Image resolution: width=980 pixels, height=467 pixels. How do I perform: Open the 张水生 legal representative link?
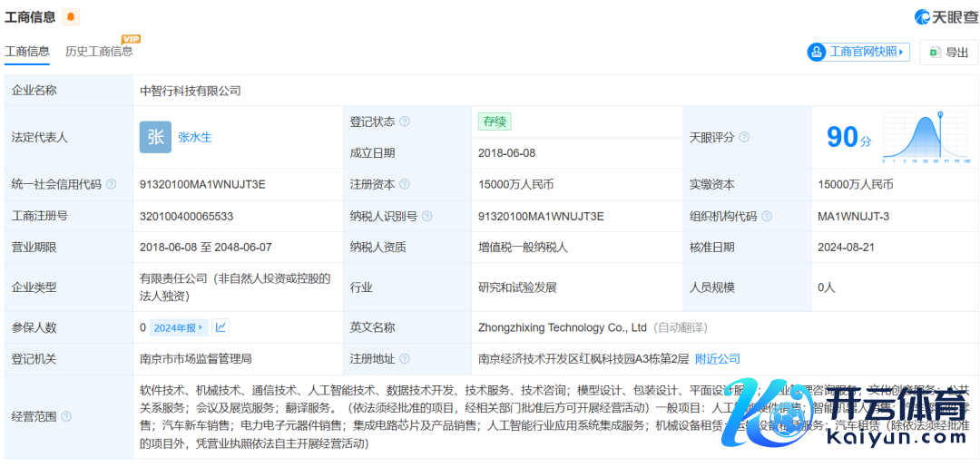click(195, 138)
